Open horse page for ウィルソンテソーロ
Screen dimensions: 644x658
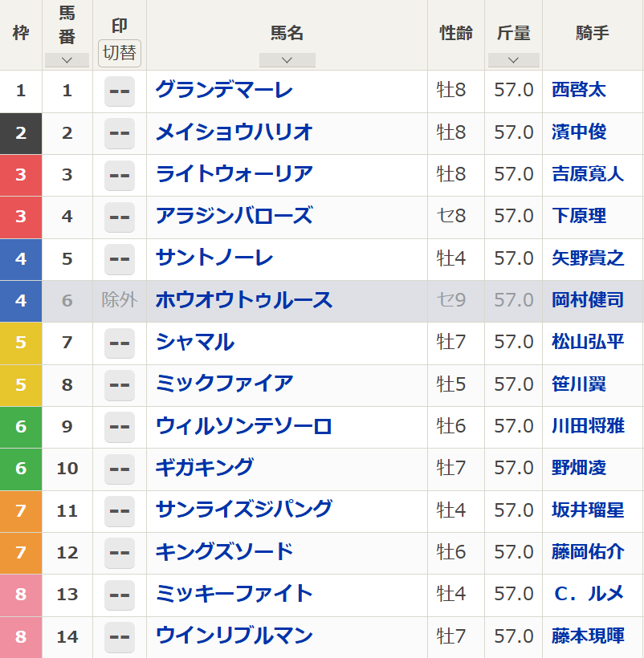coord(243,426)
